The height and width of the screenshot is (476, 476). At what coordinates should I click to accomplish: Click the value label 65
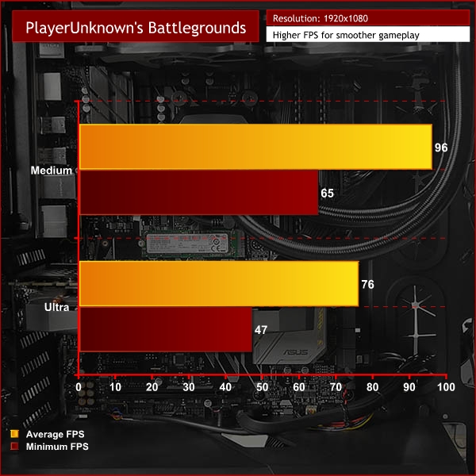tap(327, 193)
